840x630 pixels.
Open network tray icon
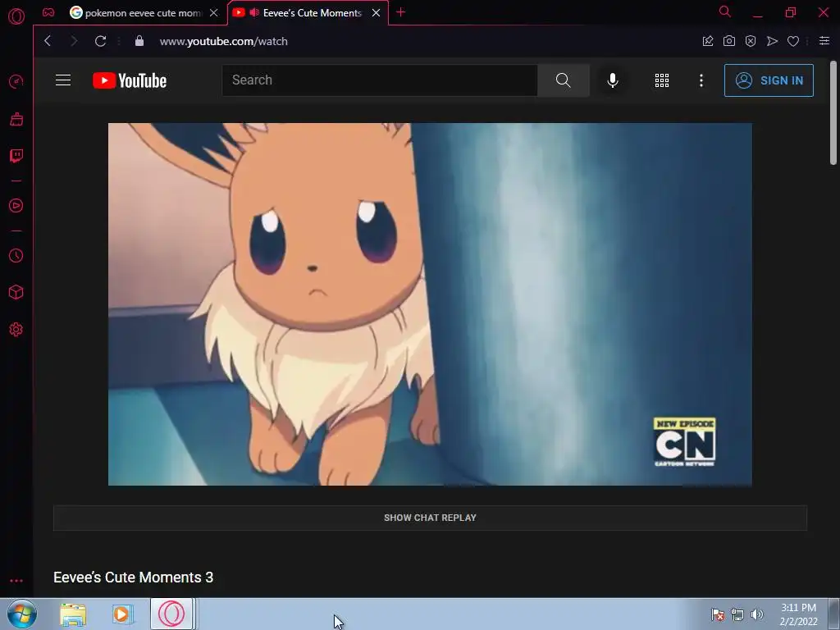[737, 614]
